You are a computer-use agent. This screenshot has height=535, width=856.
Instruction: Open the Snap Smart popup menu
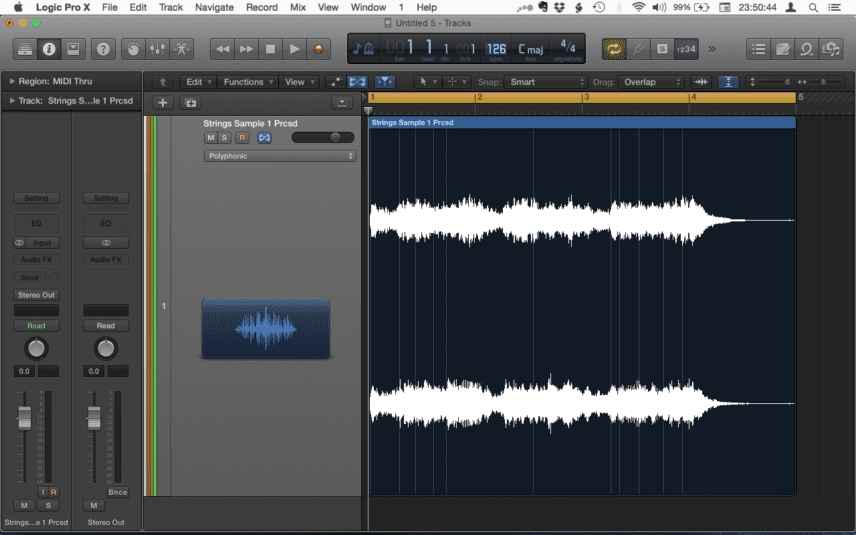pyautogui.click(x=546, y=82)
